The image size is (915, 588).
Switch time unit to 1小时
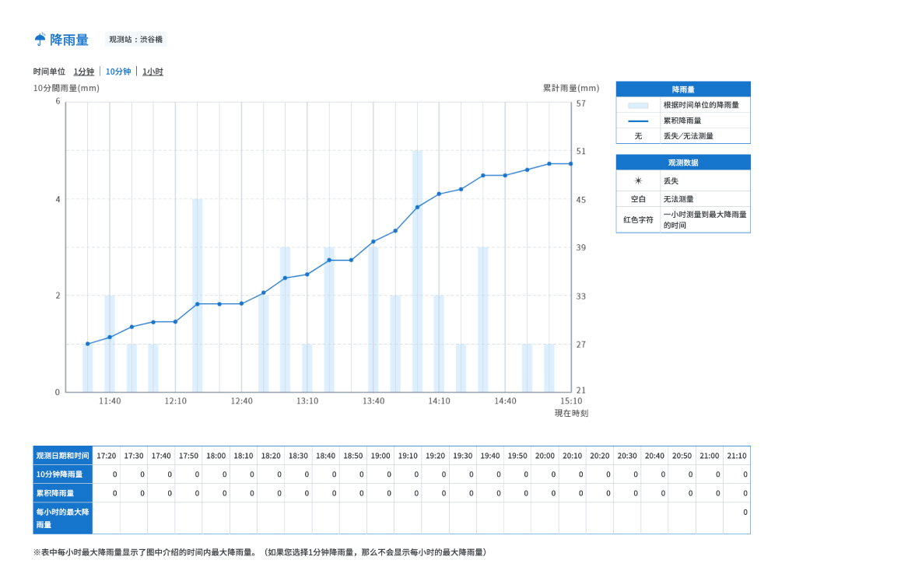152,72
